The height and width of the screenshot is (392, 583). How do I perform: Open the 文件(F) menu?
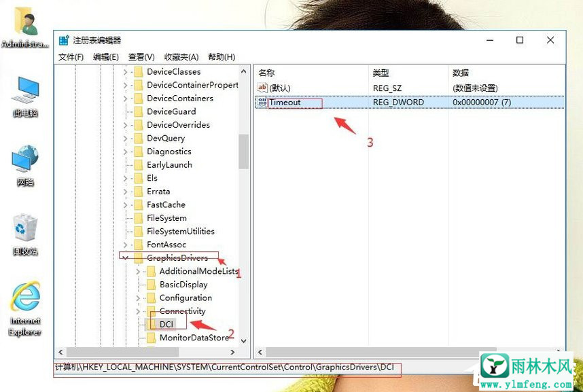click(x=71, y=57)
